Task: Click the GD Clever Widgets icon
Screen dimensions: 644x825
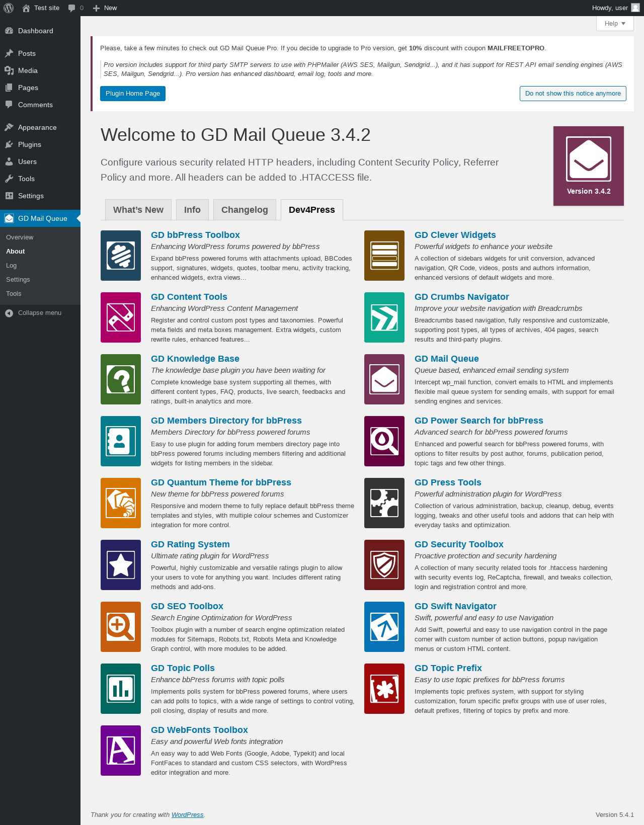Action: 384,256
